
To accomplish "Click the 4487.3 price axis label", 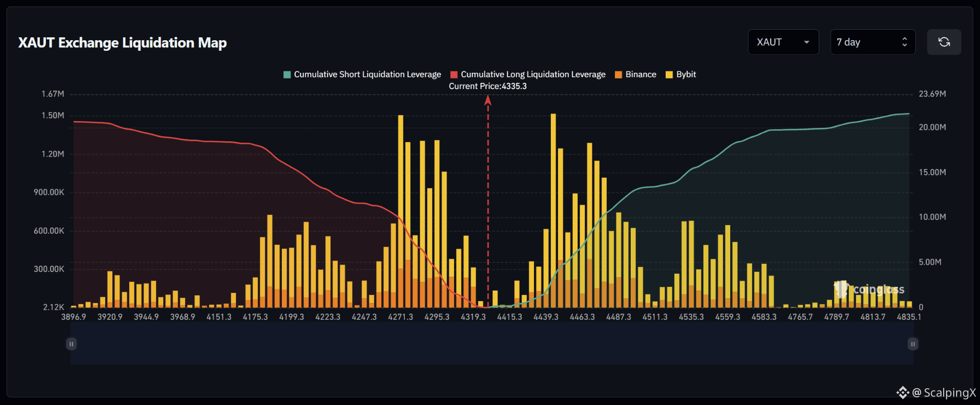I will point(619,317).
